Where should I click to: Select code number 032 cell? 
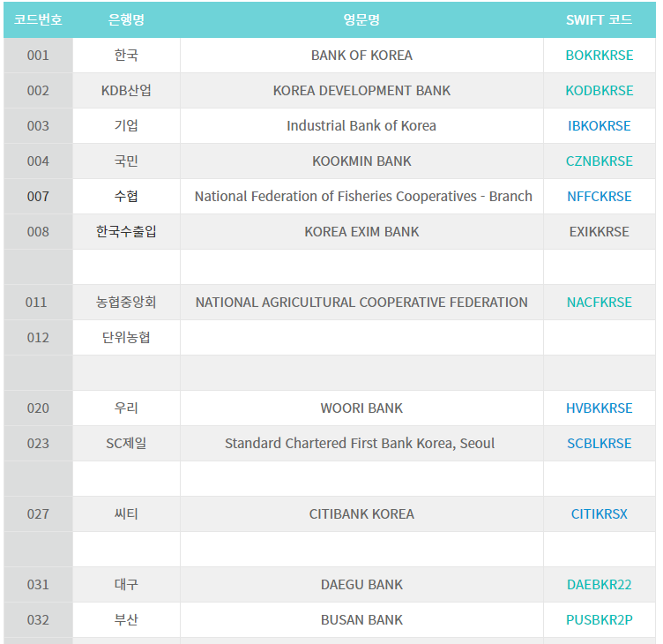pos(38,620)
